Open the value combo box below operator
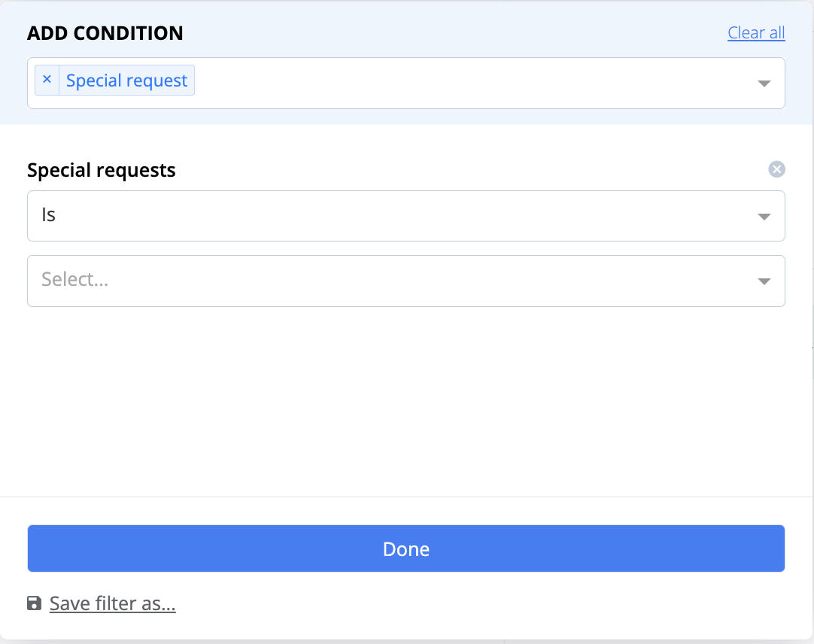 coord(406,281)
